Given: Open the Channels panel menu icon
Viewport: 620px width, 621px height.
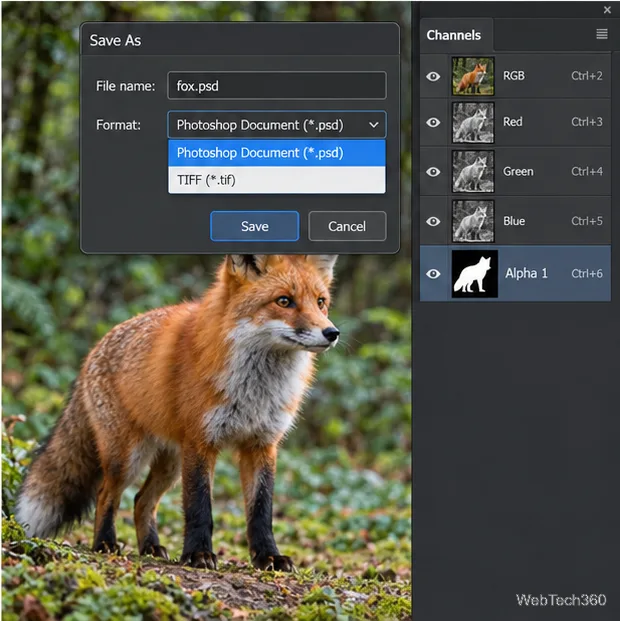Looking at the screenshot, I should coord(601,34).
